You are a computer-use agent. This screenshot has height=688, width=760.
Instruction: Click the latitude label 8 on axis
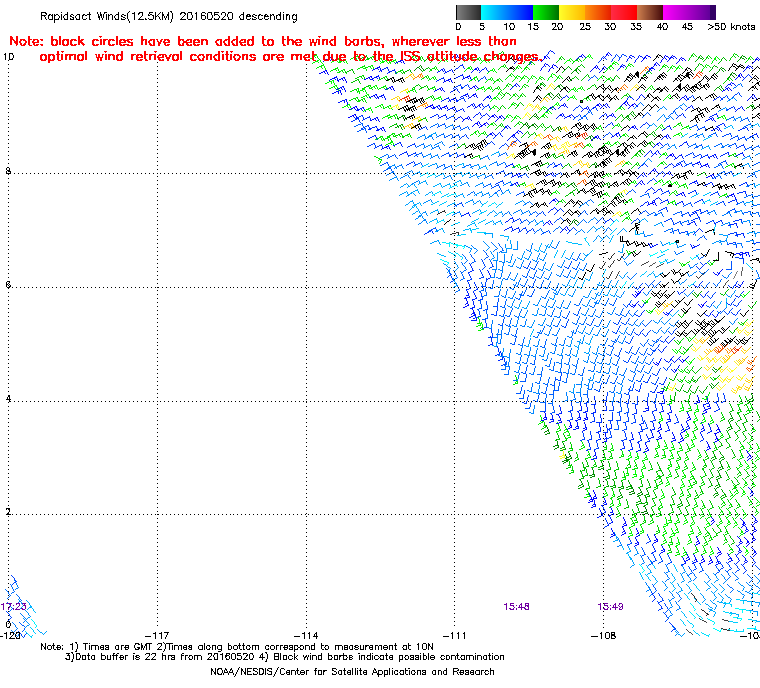pyautogui.click(x=8, y=171)
